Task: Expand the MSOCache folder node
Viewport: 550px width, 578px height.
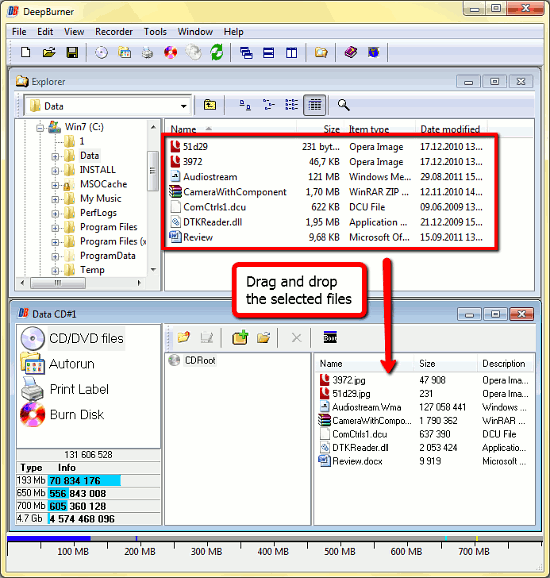Action: coord(55,185)
